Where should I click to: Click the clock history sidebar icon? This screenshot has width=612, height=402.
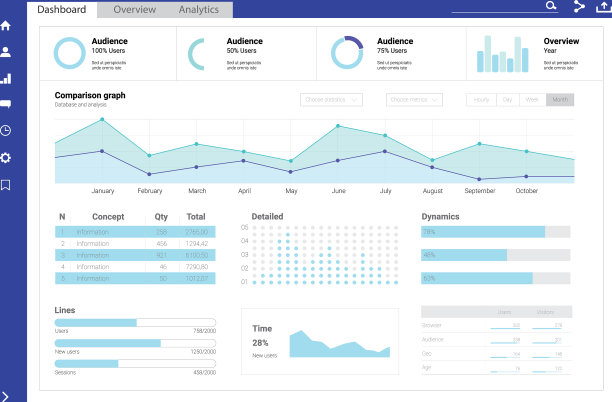point(6,130)
